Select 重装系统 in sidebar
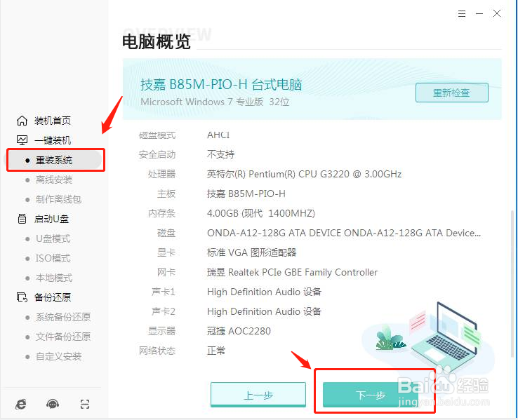The width and height of the screenshot is (518, 420). (x=54, y=161)
